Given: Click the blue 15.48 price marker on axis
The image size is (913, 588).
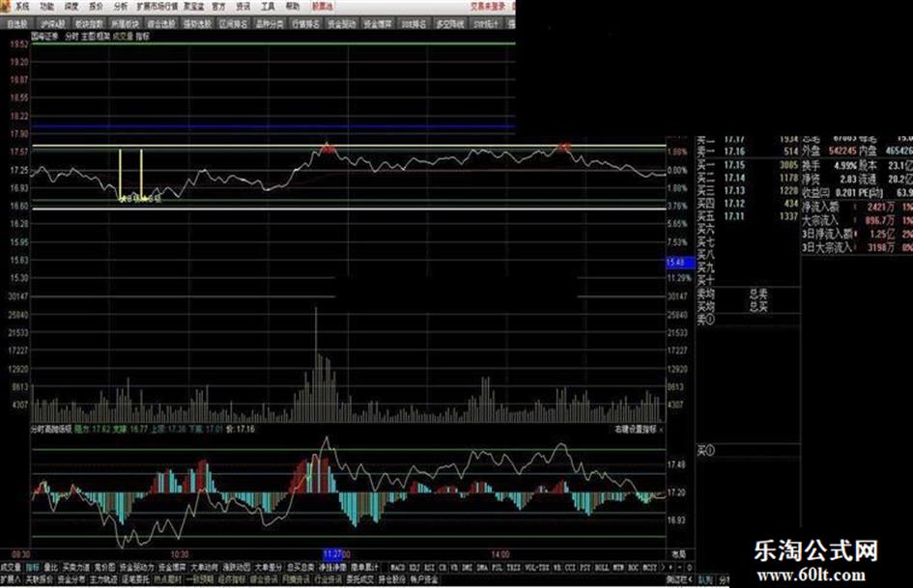Looking at the screenshot, I should click(679, 263).
